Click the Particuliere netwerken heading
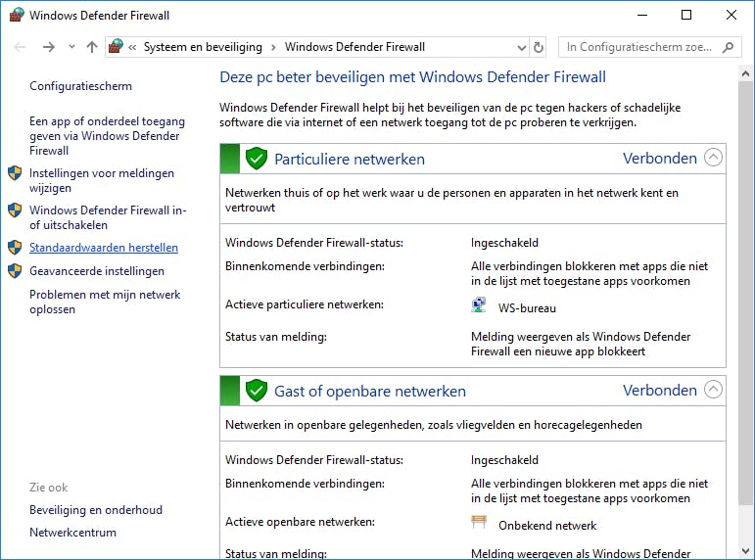This screenshot has width=755, height=560. (x=350, y=159)
